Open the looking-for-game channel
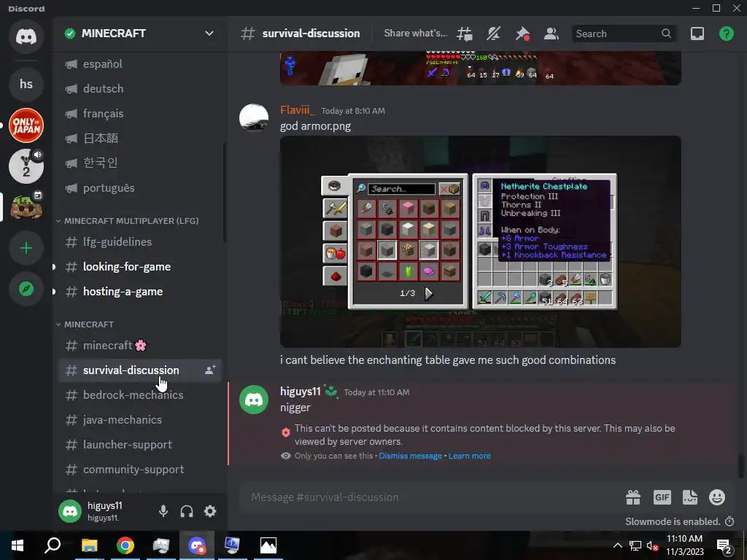 pos(139,267)
